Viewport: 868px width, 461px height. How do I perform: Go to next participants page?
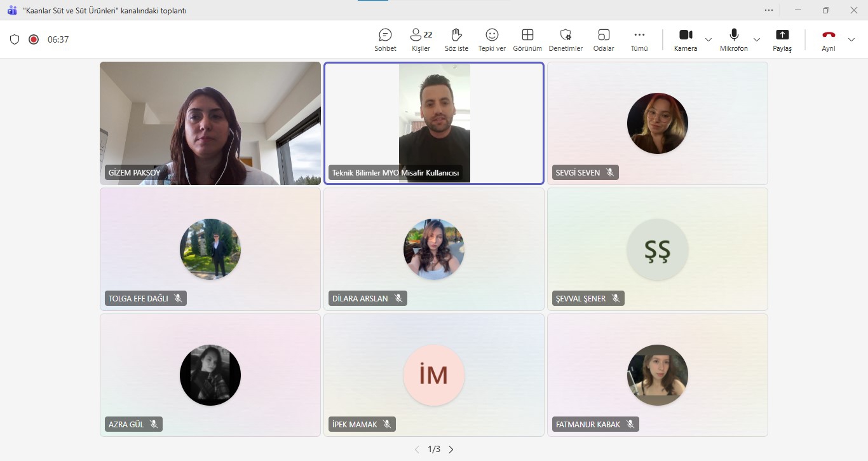tap(451, 450)
